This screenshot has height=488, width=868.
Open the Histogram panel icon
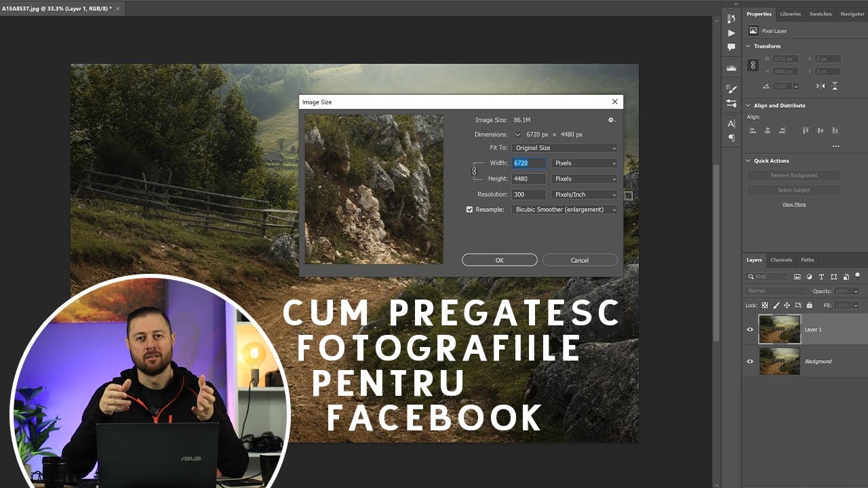point(731,68)
